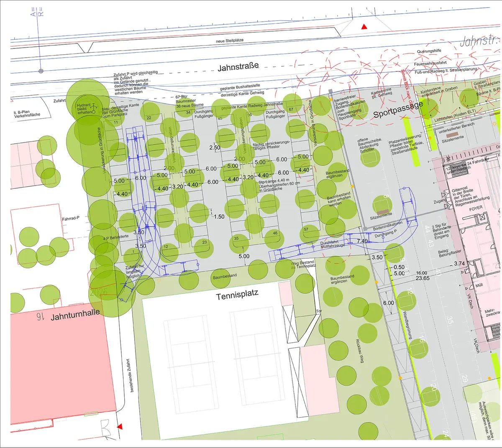
Task: Click the Tennisplatz label
Action: pos(237,295)
